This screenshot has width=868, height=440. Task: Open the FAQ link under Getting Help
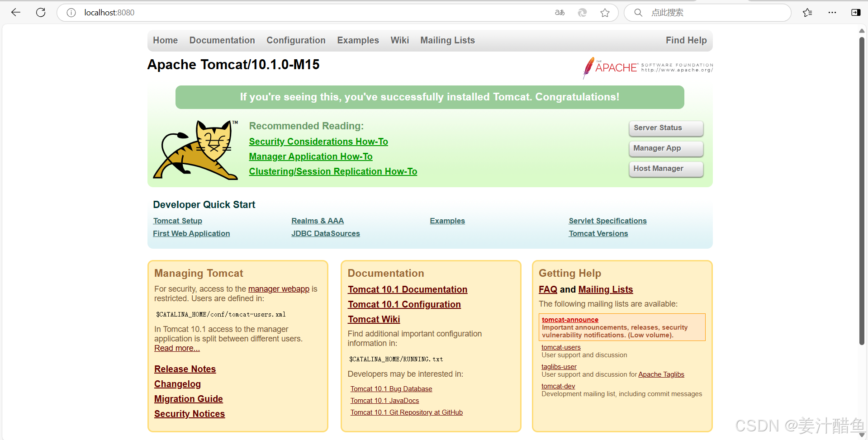coord(548,289)
